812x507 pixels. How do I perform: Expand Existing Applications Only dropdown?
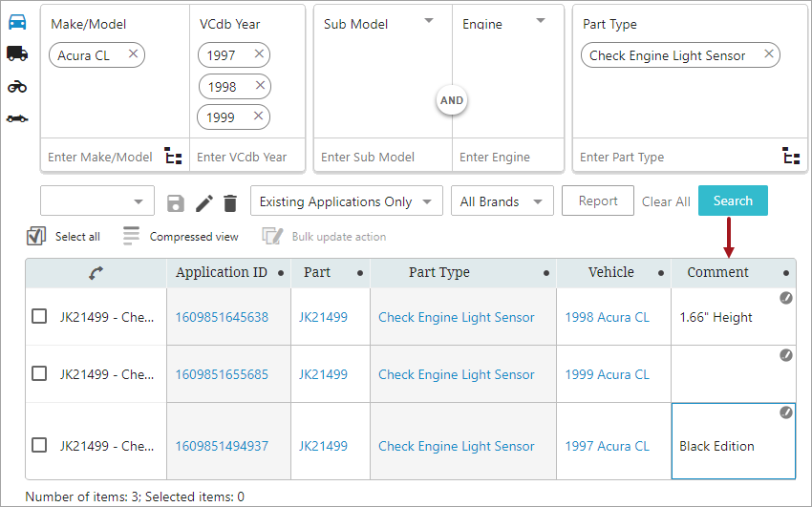click(347, 201)
